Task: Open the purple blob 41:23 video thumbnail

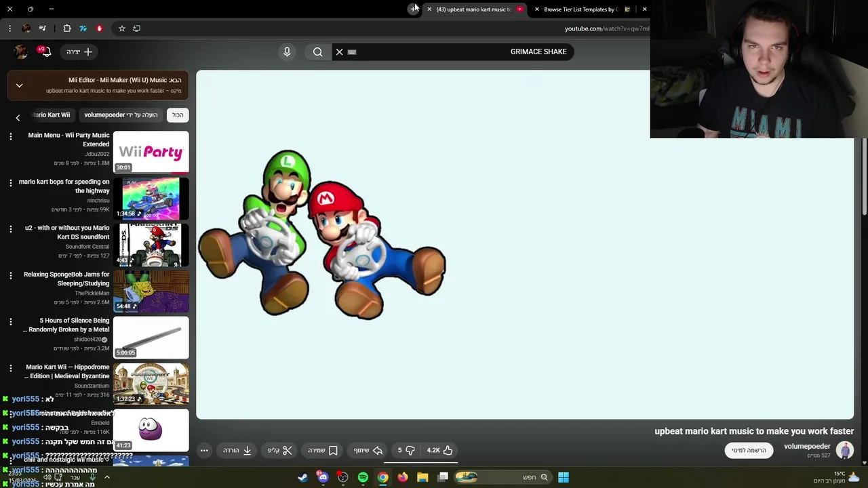Action: 151,430
